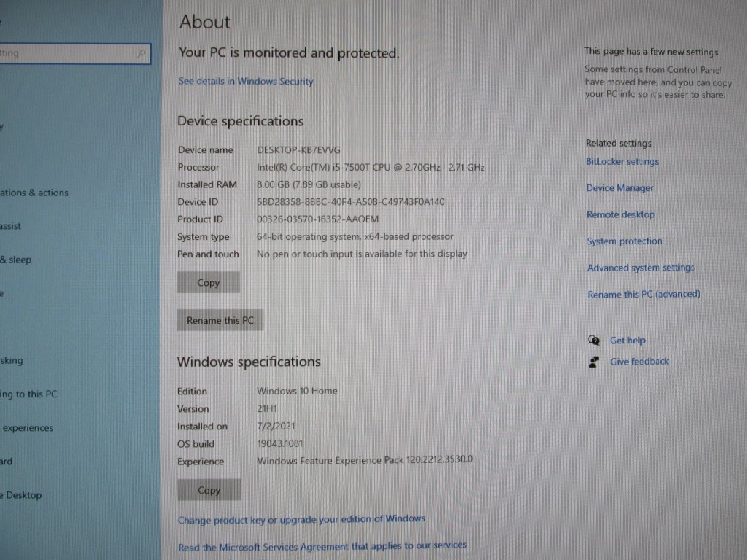
Task: Select Power & sleep in sidebar
Action: (x=16, y=260)
